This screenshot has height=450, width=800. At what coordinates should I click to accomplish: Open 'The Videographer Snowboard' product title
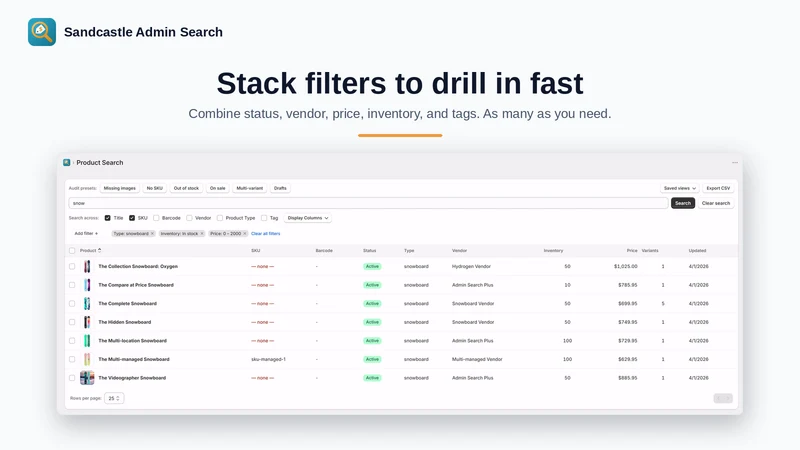click(x=132, y=378)
